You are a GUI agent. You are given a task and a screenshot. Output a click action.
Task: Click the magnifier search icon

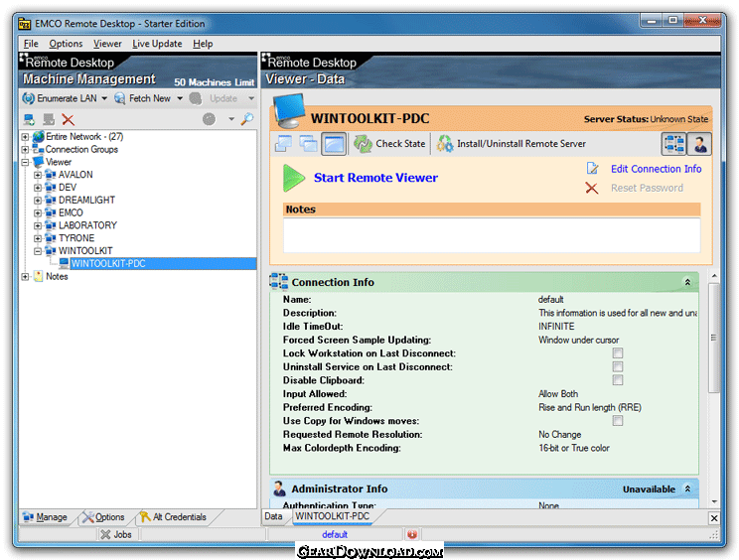[x=247, y=119]
